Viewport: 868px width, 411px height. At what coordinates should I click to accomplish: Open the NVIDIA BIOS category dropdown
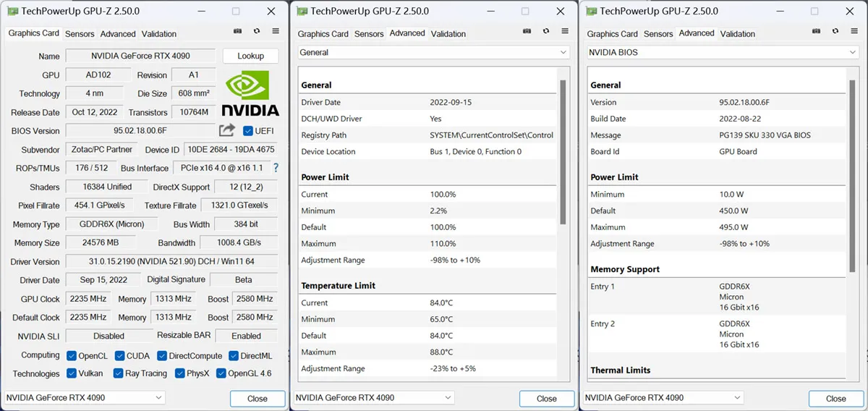[723, 53]
